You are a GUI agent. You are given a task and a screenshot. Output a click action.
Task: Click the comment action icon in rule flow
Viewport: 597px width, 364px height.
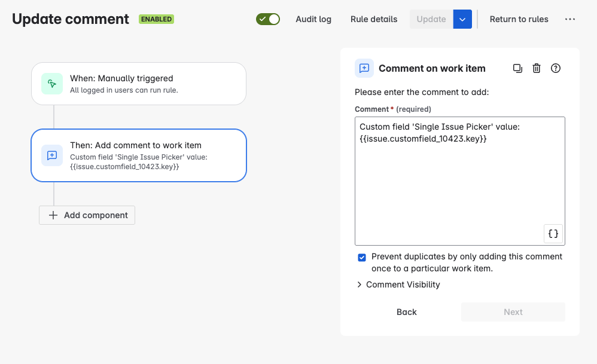(x=52, y=155)
